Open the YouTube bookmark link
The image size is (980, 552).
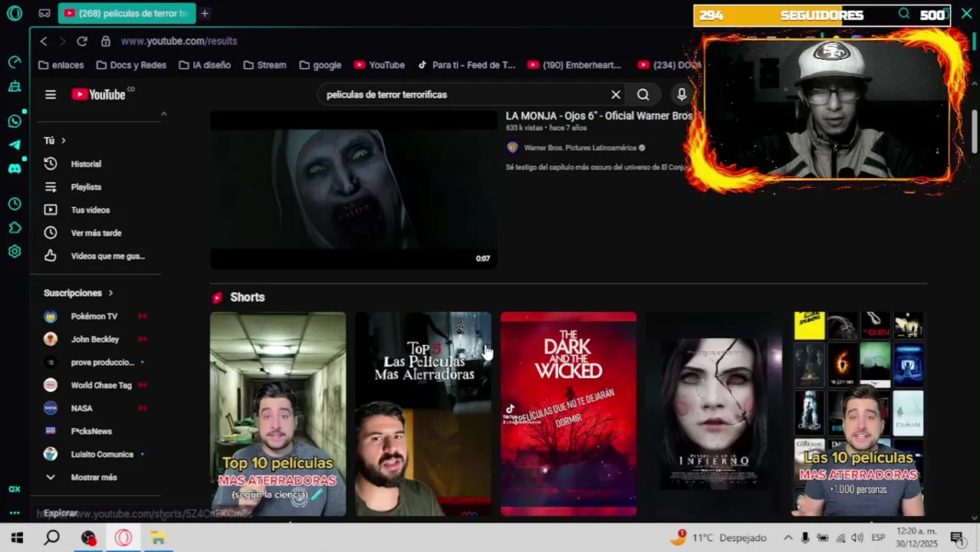tap(379, 65)
